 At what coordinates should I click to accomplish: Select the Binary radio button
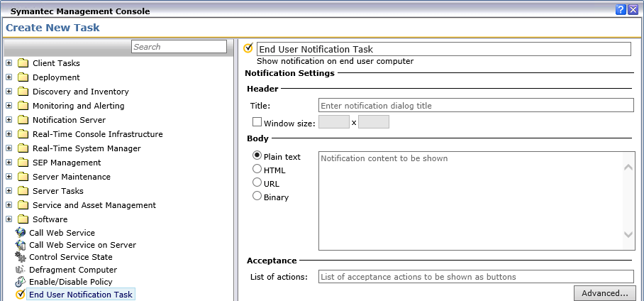point(257,197)
